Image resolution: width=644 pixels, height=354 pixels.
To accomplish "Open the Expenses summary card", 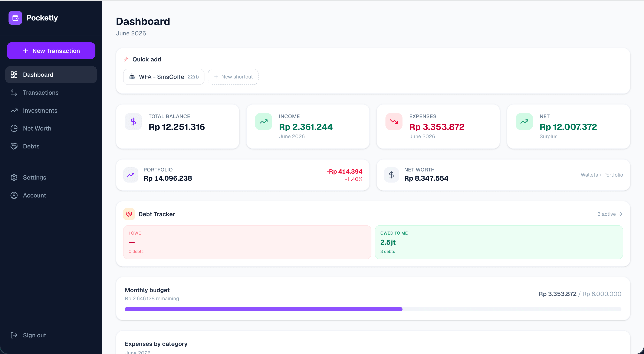I will (x=438, y=127).
